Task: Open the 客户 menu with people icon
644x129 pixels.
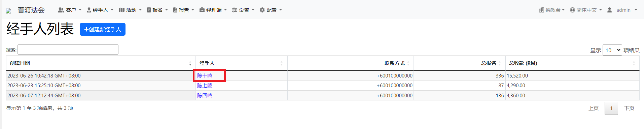Action: click(70, 10)
